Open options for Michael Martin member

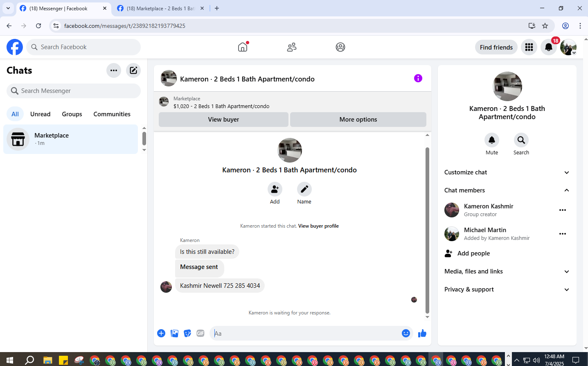(x=563, y=234)
